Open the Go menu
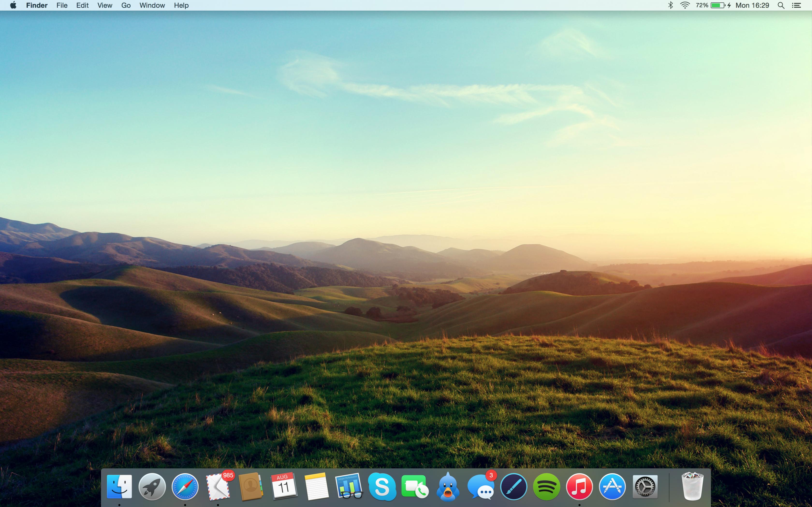812x507 pixels. pos(126,5)
